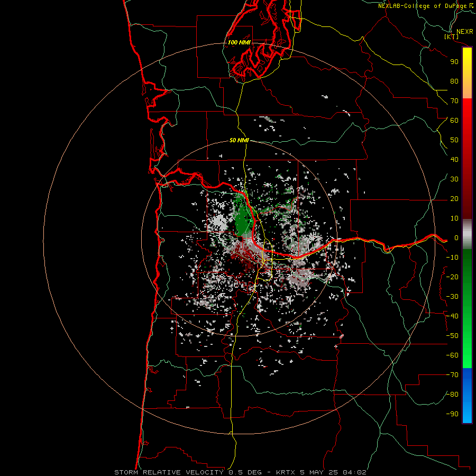Select the 50 NMI range ring label
Viewport: 476px width, 476px height.
[x=239, y=140]
